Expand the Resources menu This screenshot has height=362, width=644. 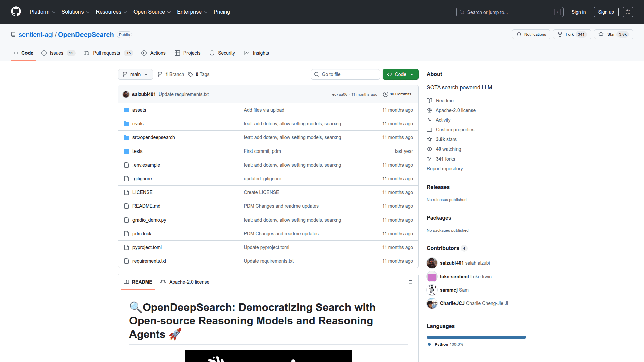(111, 12)
